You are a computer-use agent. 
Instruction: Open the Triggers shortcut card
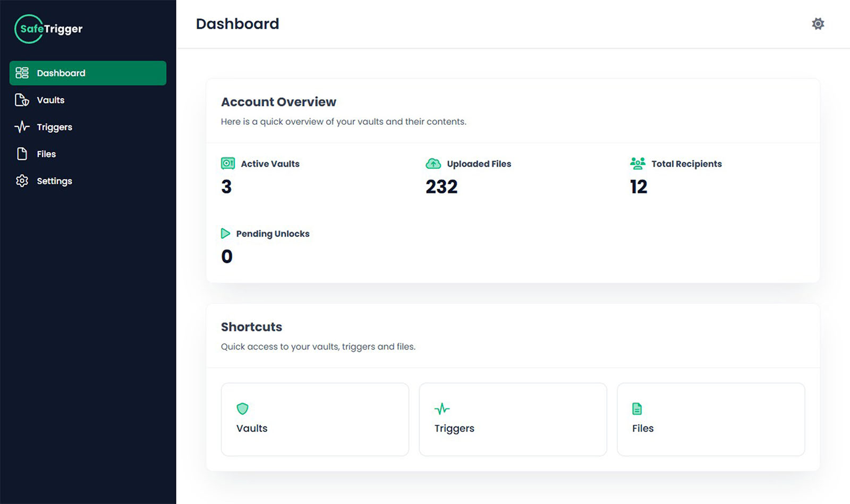coord(513,420)
